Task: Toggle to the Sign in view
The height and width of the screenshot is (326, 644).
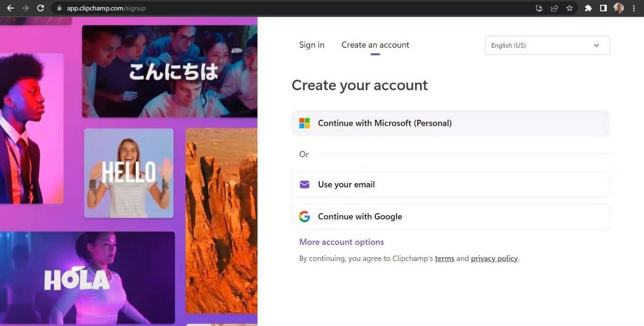Action: point(311,45)
